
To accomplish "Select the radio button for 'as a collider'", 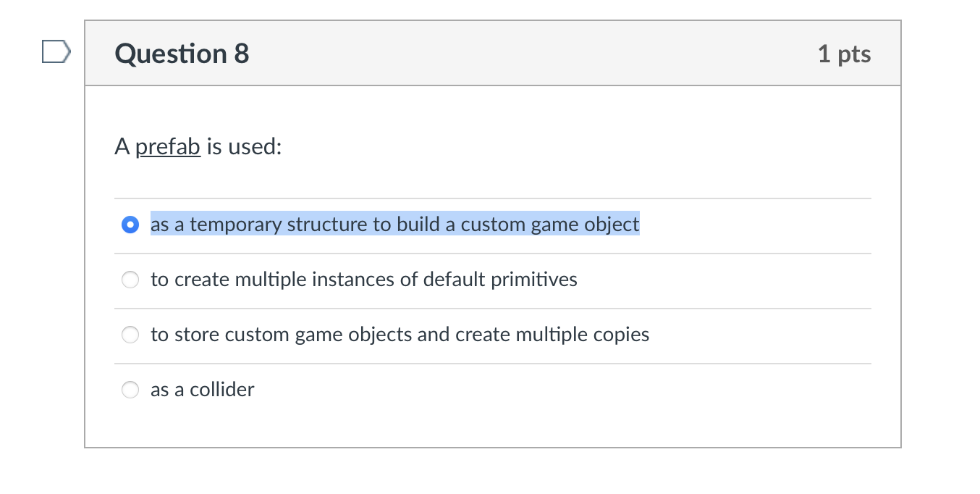I will click(130, 389).
